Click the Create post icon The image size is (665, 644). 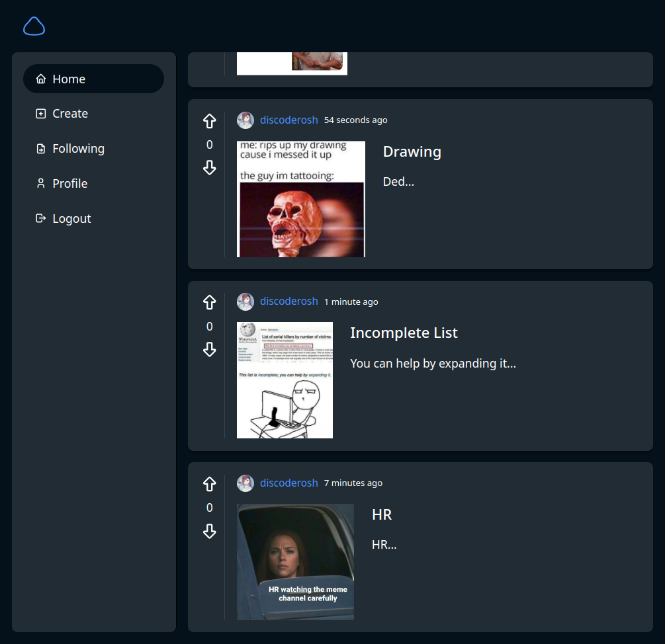(40, 113)
